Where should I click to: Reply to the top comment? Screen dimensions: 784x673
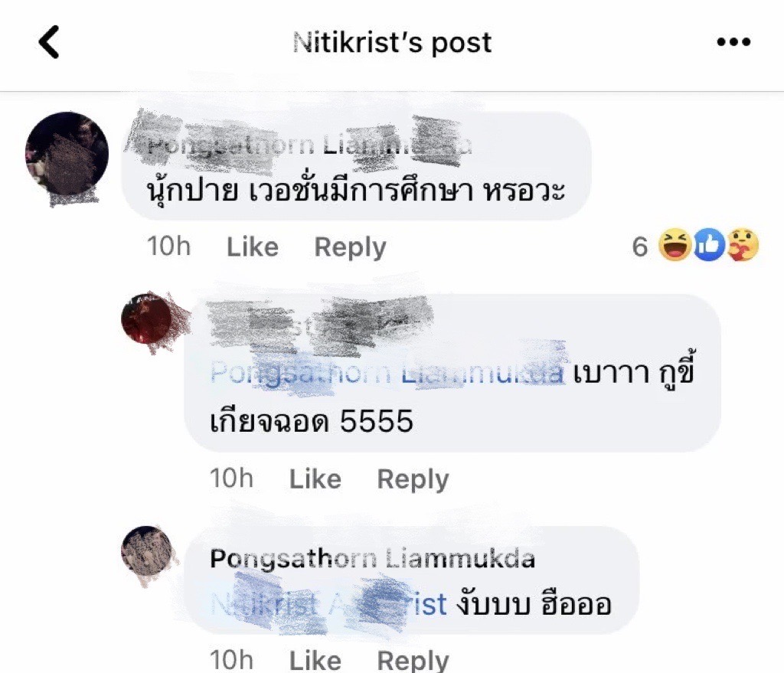(x=350, y=247)
